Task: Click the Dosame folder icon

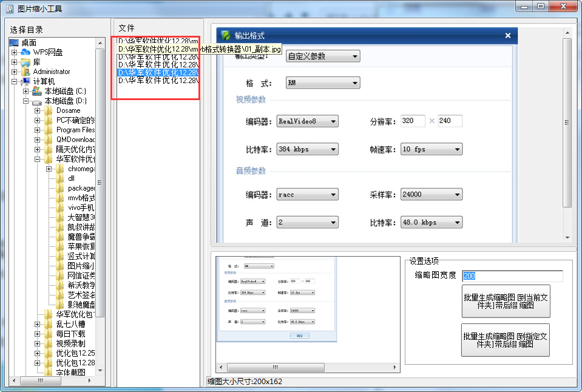Action: click(x=49, y=110)
